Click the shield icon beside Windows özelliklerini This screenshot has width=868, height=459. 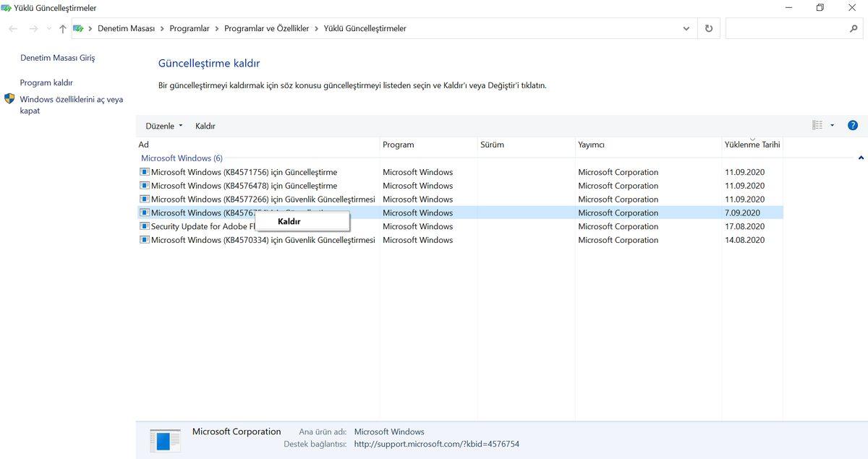9,99
